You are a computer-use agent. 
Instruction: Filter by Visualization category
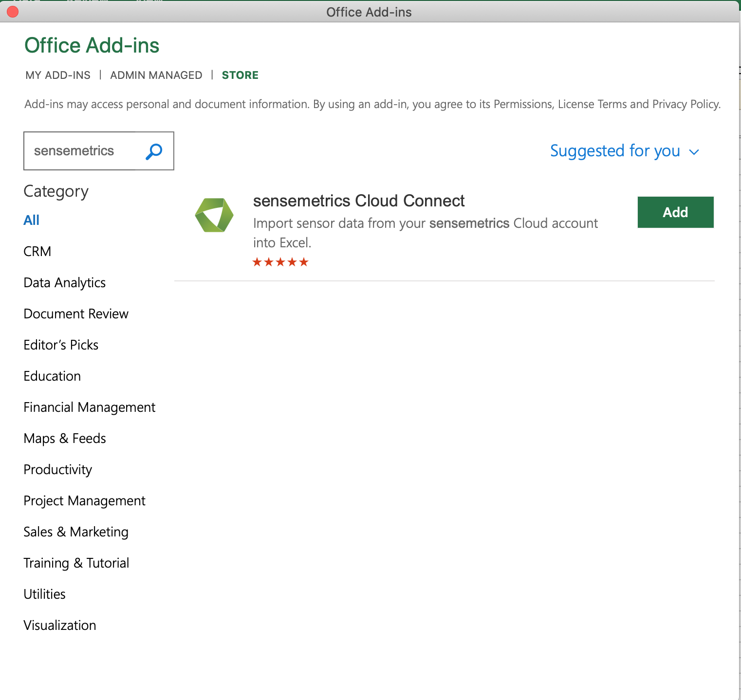(x=60, y=625)
